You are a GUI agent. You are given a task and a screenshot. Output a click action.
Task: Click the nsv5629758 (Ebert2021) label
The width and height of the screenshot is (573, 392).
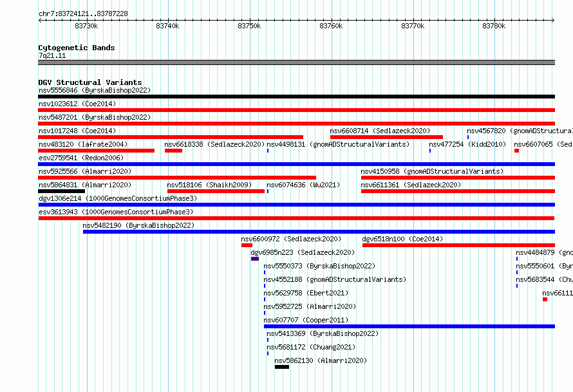(x=306, y=293)
